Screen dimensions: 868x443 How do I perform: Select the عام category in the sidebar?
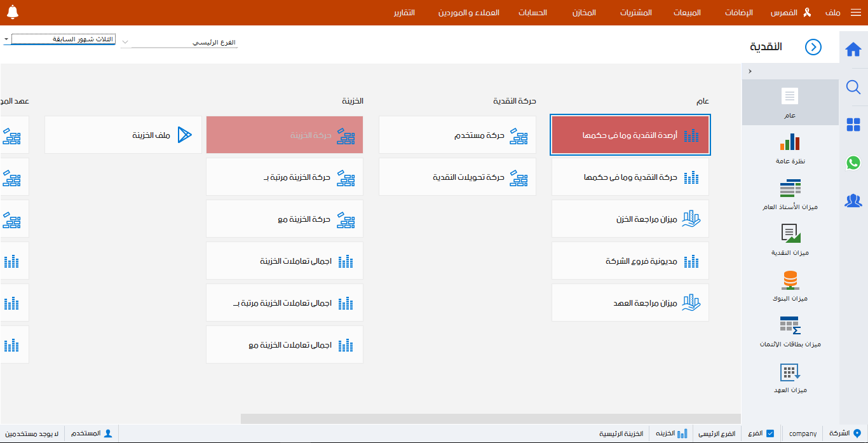point(790,102)
